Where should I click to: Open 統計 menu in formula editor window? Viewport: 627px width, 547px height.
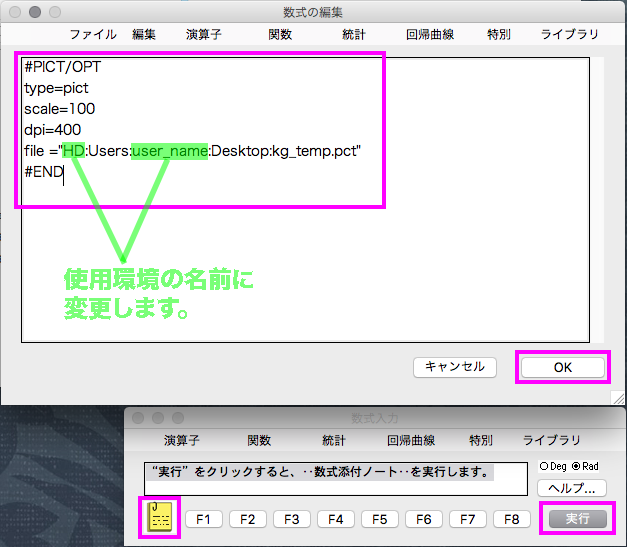[353, 34]
